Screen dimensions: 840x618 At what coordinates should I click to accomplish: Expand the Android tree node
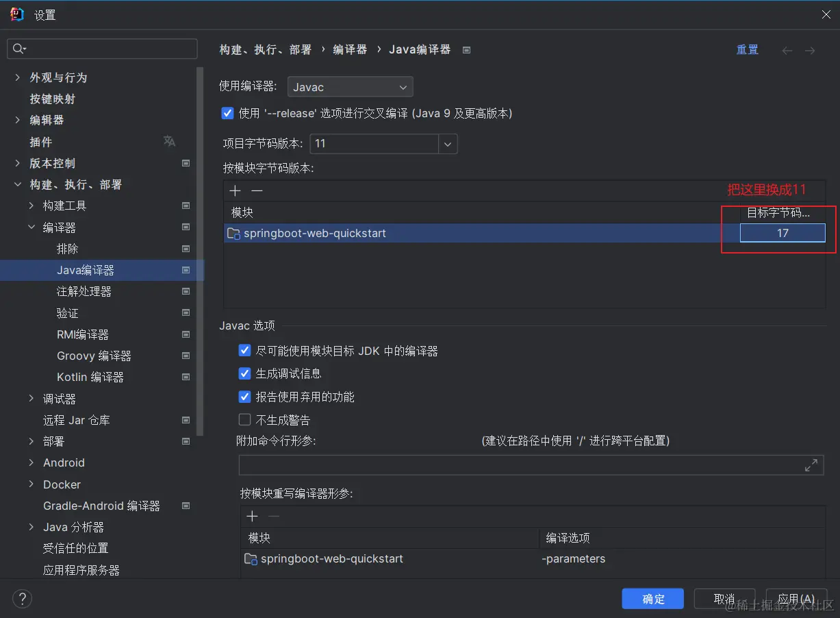pyautogui.click(x=31, y=462)
